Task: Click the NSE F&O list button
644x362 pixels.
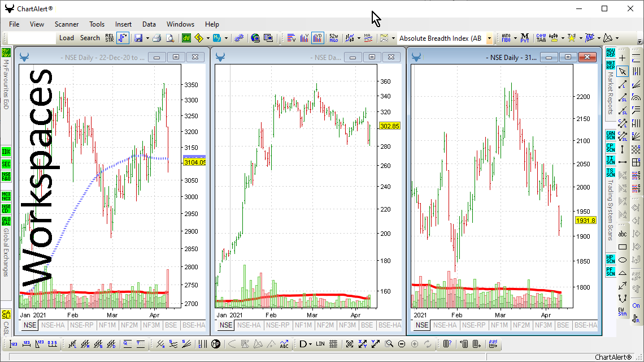Action: click(6, 176)
